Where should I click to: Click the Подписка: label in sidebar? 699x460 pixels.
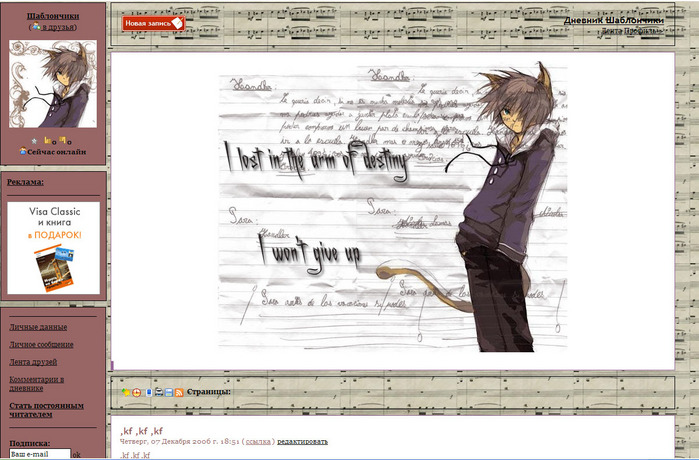coord(30,444)
